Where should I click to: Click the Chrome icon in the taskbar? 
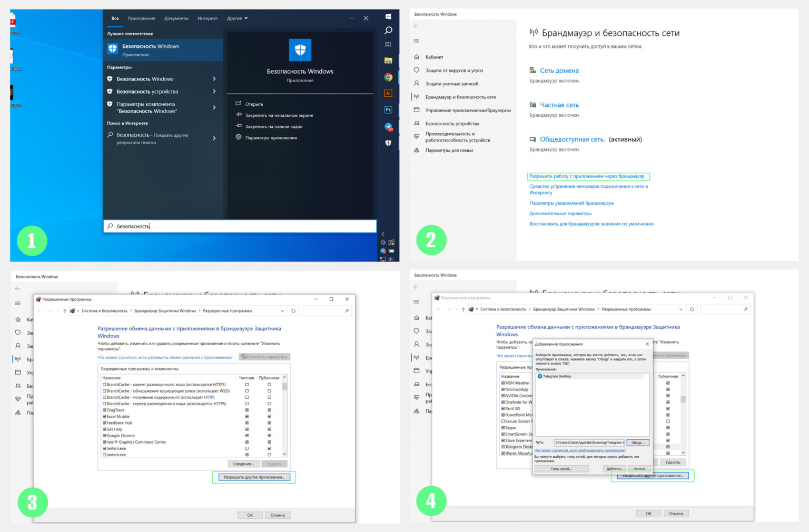pos(388,77)
